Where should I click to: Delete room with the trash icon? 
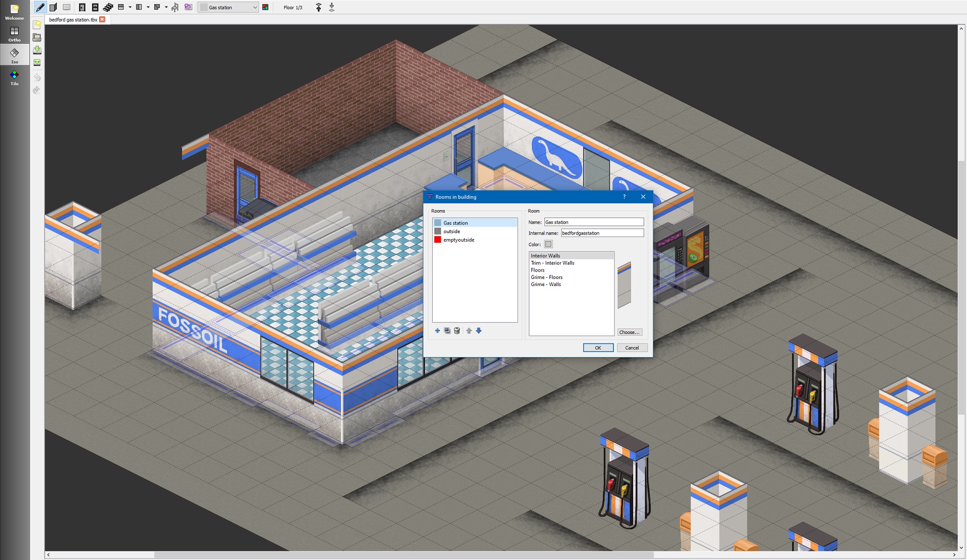coord(457,331)
